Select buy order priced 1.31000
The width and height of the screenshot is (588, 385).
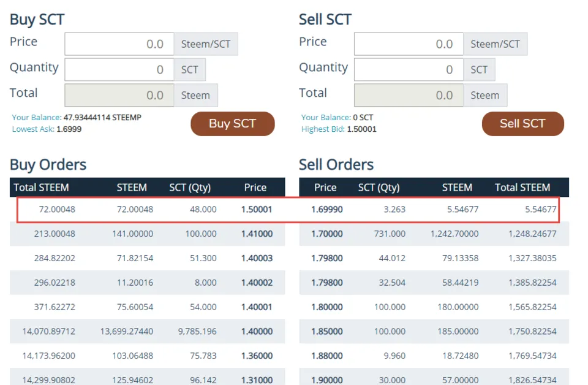148,378
